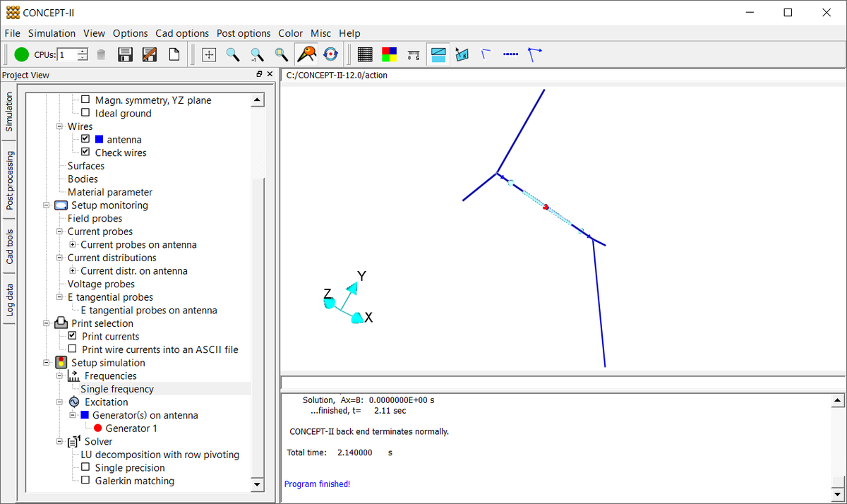Click the Excitation sine wave icon

(73, 402)
